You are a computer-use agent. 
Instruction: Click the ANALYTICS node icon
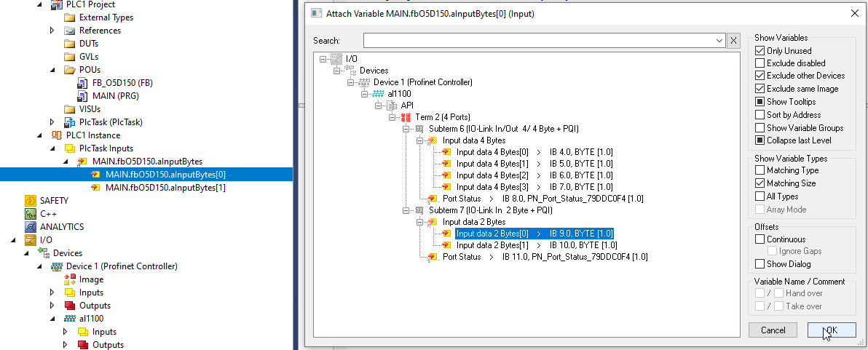(x=30, y=227)
